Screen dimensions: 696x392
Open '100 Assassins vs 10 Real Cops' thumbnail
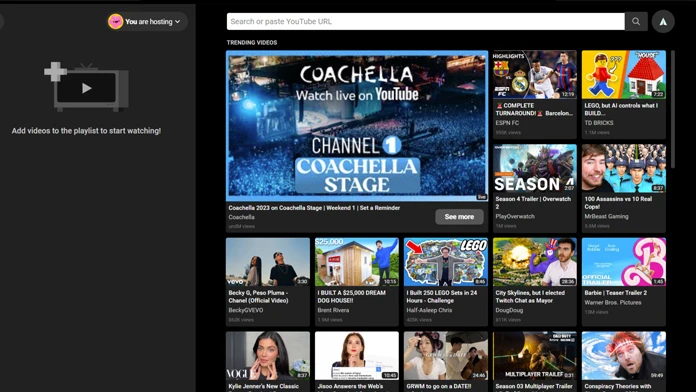[x=624, y=168]
